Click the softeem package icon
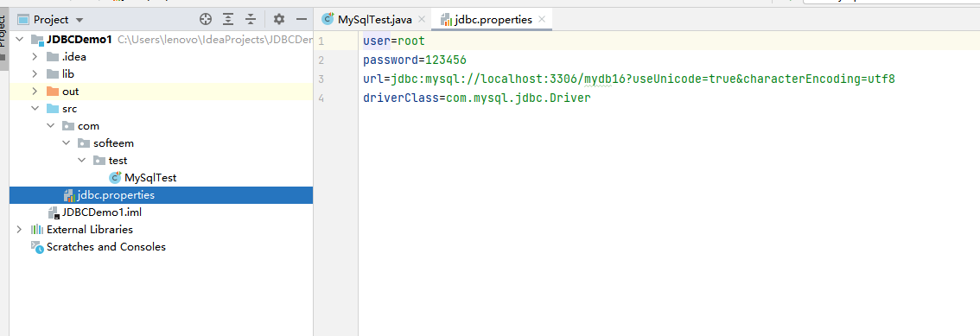980x336 pixels. (84, 143)
